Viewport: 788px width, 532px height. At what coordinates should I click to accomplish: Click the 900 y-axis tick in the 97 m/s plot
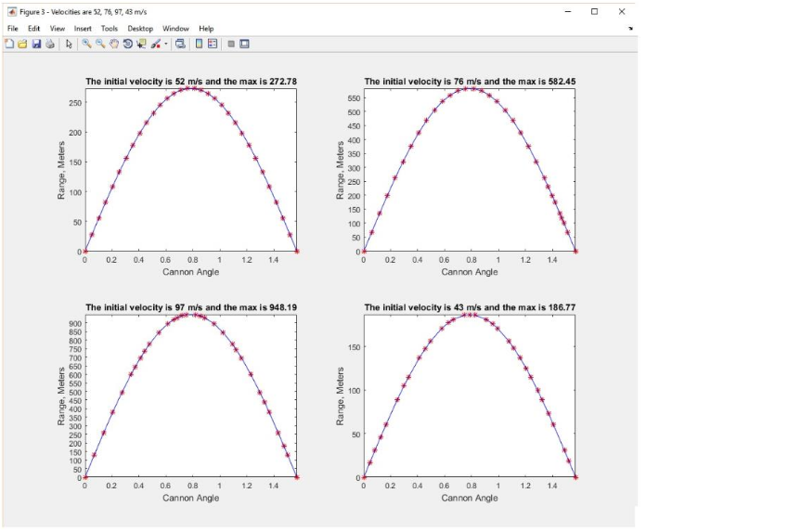pyautogui.click(x=75, y=323)
